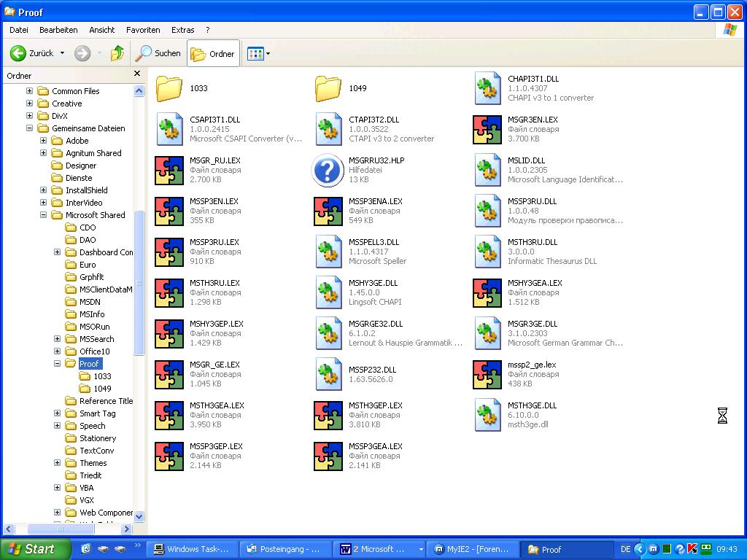Open the 1049 folder icon in file pane

328,88
